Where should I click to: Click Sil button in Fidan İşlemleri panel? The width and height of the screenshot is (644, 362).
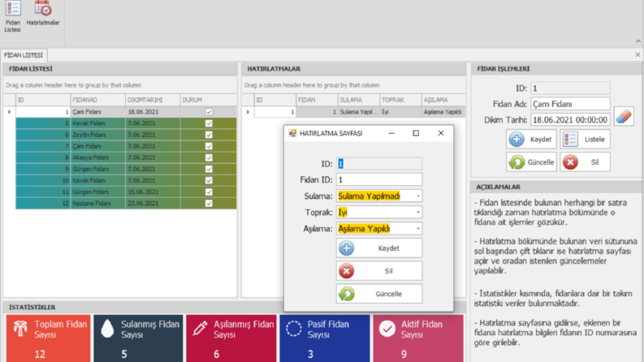pos(585,162)
